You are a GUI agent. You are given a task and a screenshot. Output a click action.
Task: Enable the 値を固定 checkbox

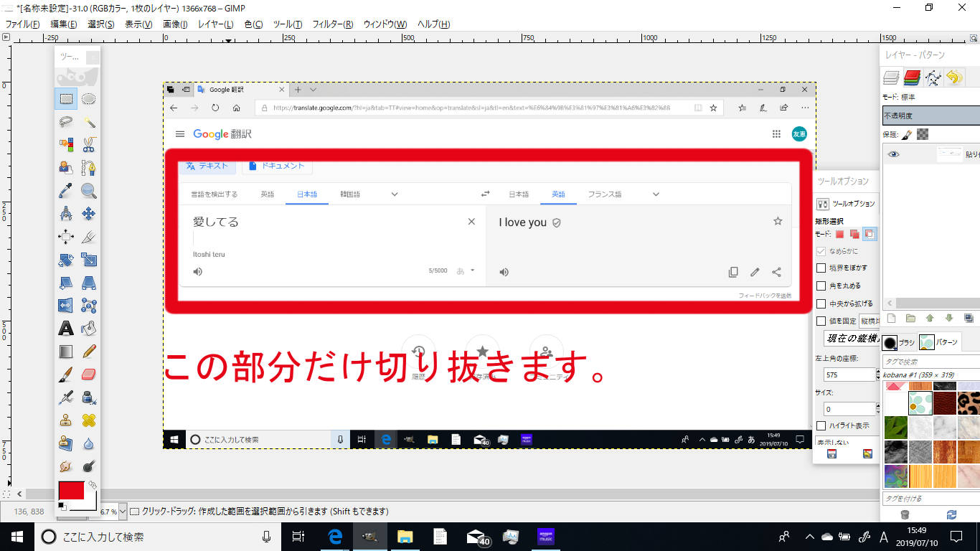(x=821, y=321)
